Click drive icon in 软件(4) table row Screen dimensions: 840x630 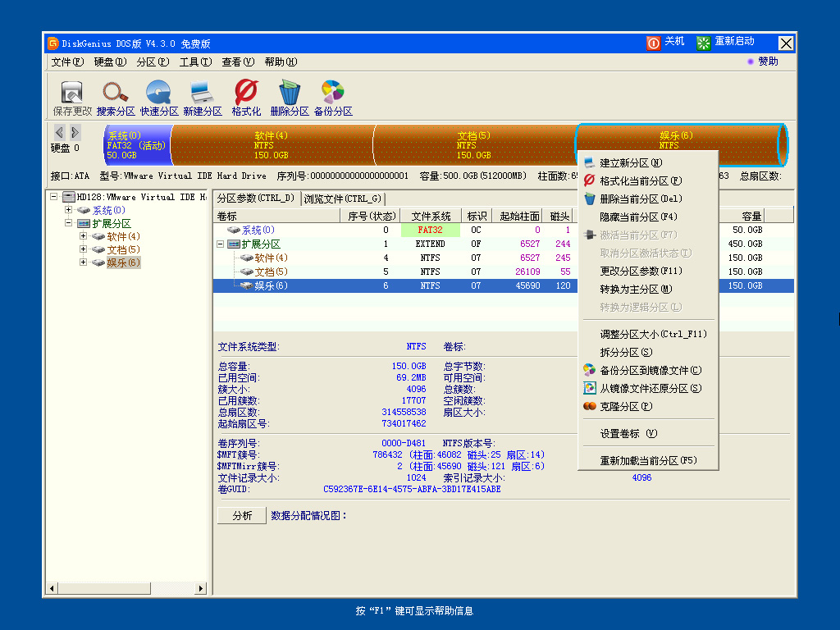(x=246, y=258)
